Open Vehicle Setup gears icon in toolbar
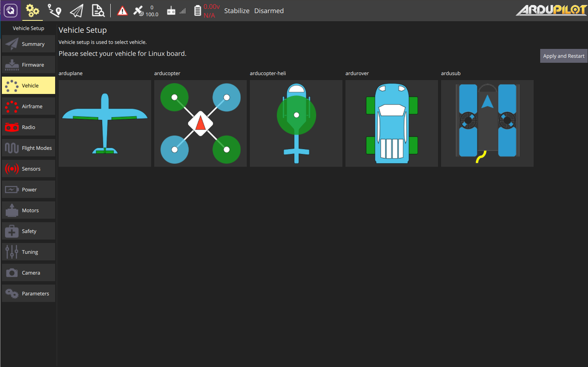This screenshot has width=588, height=367. point(32,10)
